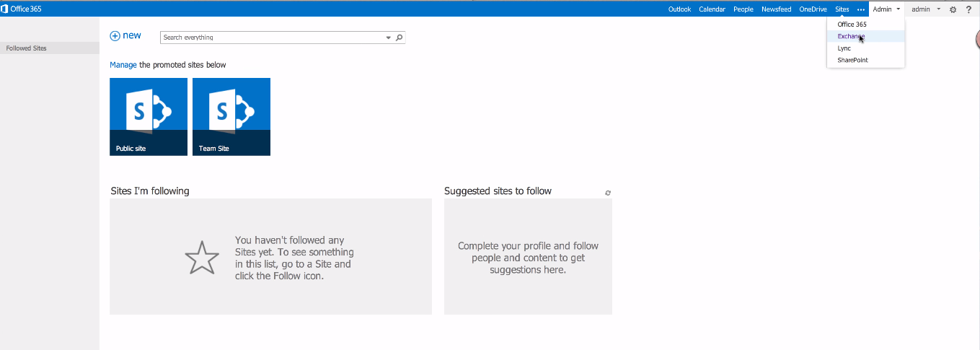Click the plus icon for new site
Screen dimensions: 980x350
[115, 36]
